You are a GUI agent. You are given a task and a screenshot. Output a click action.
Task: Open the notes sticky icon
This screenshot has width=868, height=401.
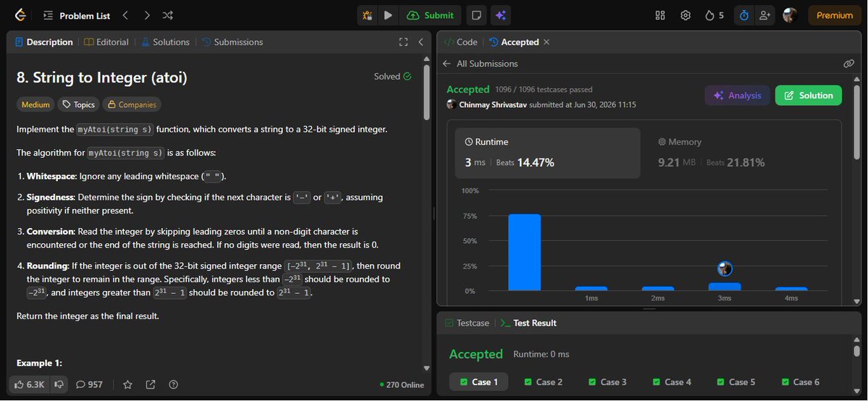tap(476, 15)
